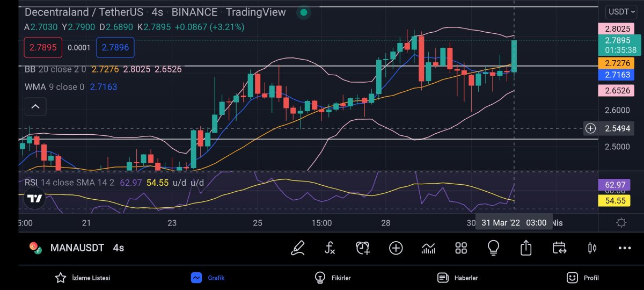The image size is (644, 290).
Task: Select the drawing pencil tool
Action: 297,248
